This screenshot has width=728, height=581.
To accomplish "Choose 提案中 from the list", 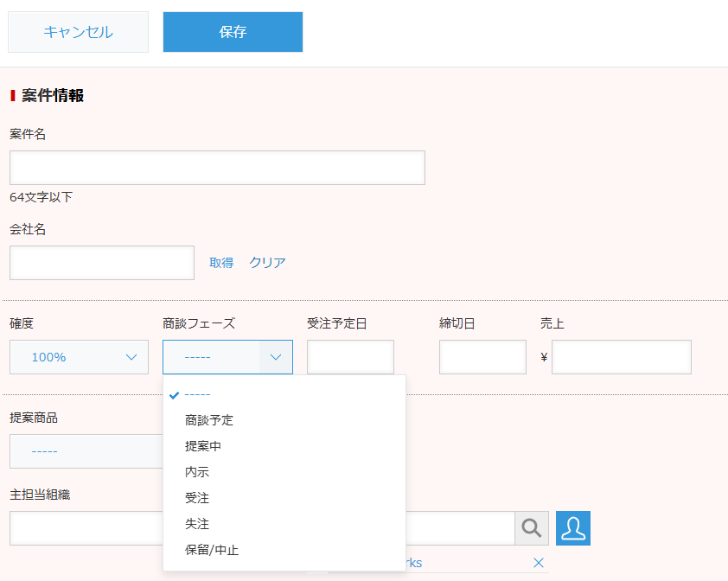I will [x=284, y=446].
